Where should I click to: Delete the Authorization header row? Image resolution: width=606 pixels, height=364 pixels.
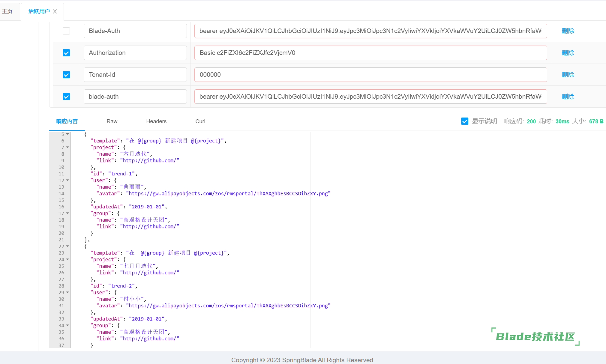point(568,53)
